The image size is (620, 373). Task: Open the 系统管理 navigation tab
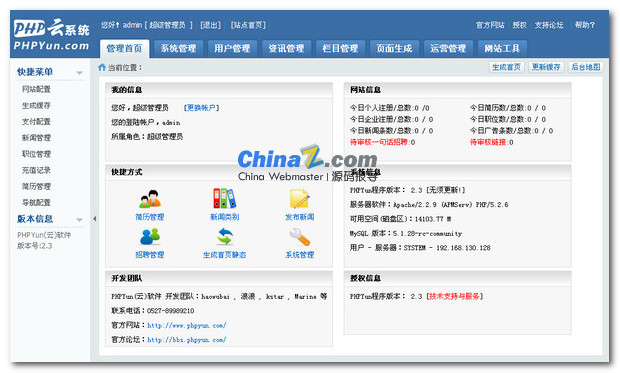click(x=178, y=49)
